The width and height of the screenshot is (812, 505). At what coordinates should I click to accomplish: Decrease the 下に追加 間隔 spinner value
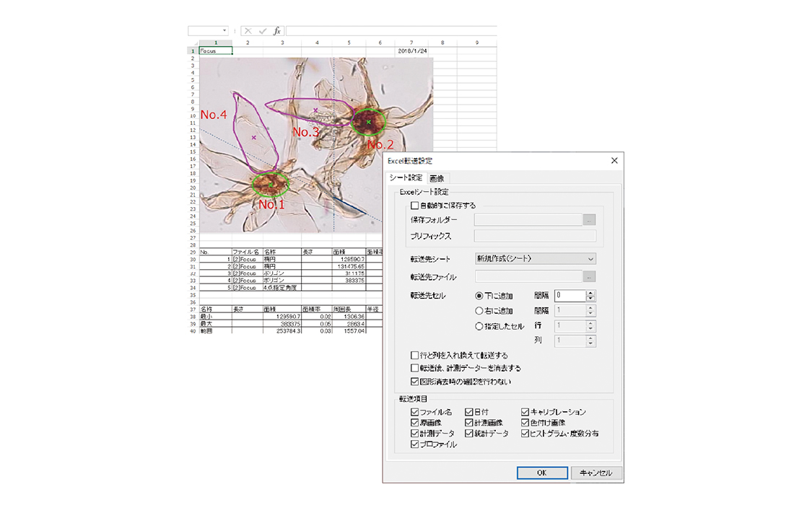pos(590,299)
